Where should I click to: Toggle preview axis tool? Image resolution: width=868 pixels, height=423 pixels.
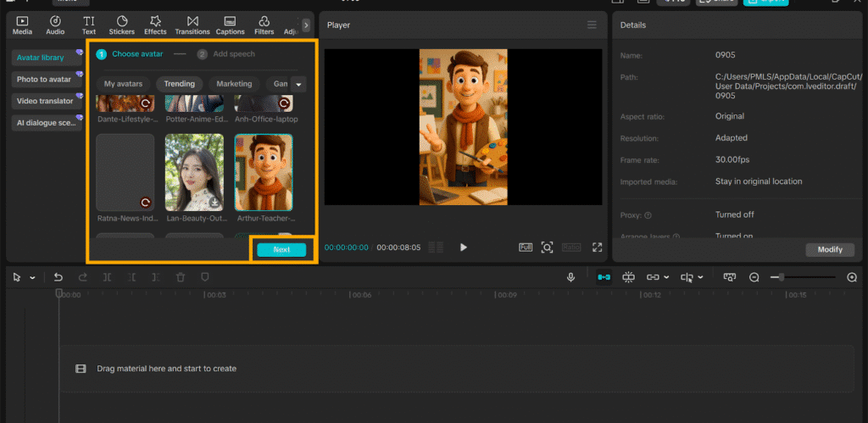687,277
